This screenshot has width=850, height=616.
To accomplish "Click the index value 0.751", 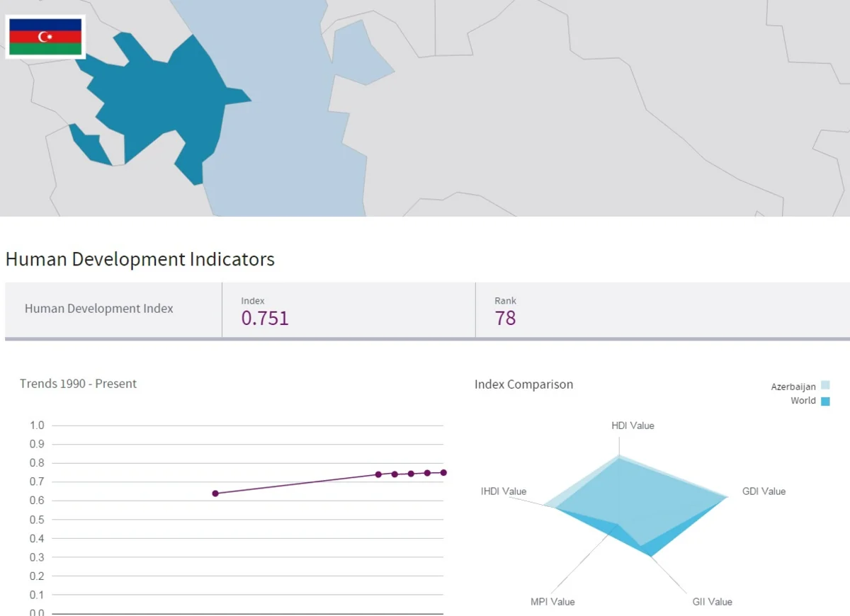I will point(265,319).
